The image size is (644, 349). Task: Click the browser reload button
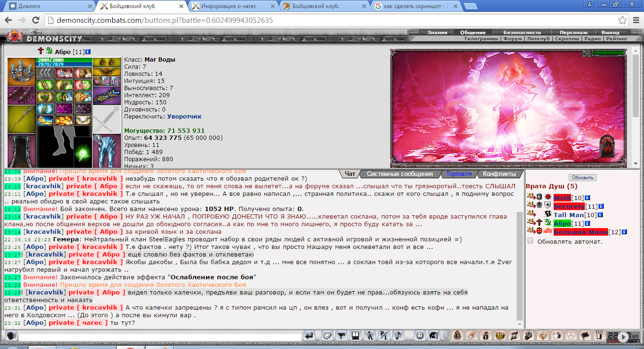36,20
